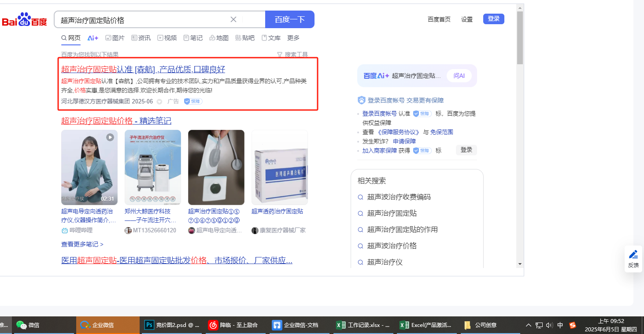Open the 医用超声固定贴批发价格 result
Viewport: 644px width, 334px height.
pyautogui.click(x=177, y=260)
